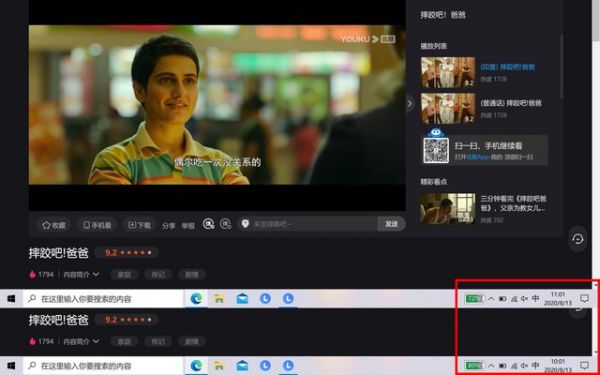The height and width of the screenshot is (375, 600).
Task: Select the (印度) 摔跤吧!爸爸 playlist entry
Action: click(507, 67)
